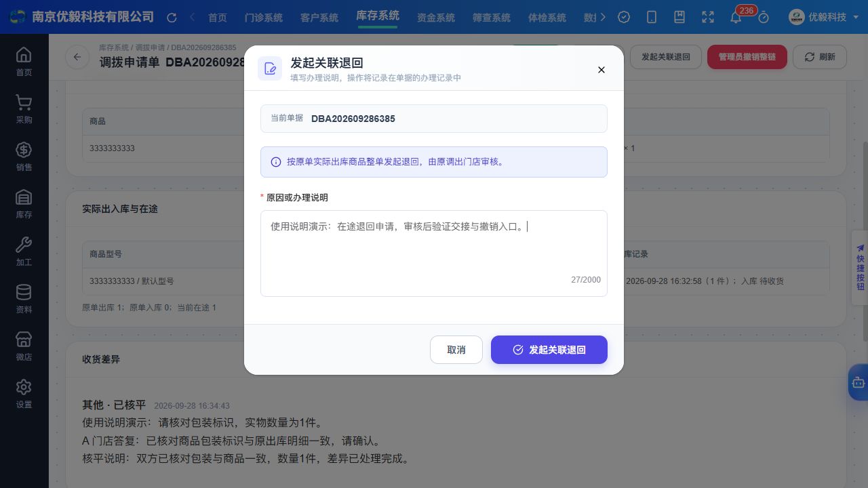Close the 发起关联退回 dialog with X
868x488 pixels.
pyautogui.click(x=601, y=70)
